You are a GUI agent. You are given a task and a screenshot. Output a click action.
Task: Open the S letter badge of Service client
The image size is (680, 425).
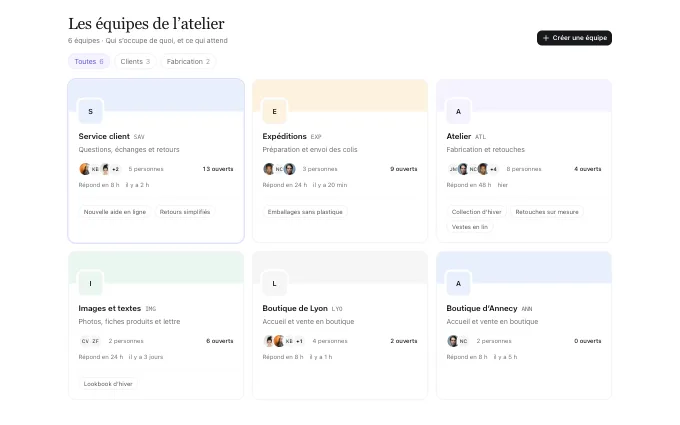tap(91, 111)
